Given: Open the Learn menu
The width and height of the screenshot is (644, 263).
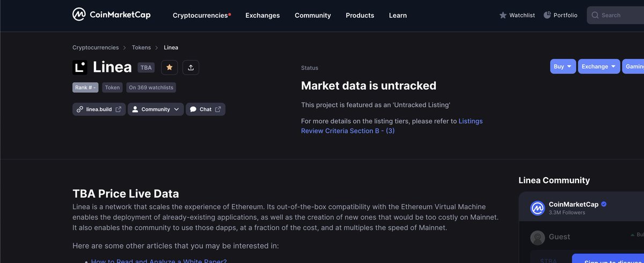Looking at the screenshot, I should [398, 16].
